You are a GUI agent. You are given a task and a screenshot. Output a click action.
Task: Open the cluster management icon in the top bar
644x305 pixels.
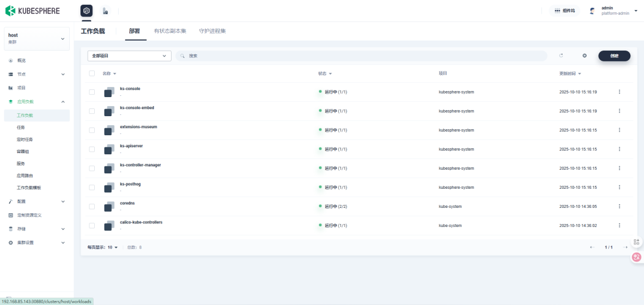(x=86, y=11)
